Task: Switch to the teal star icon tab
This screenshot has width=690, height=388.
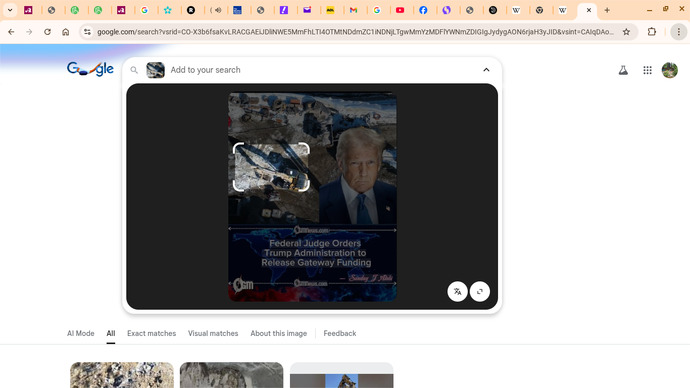Action: (168, 10)
